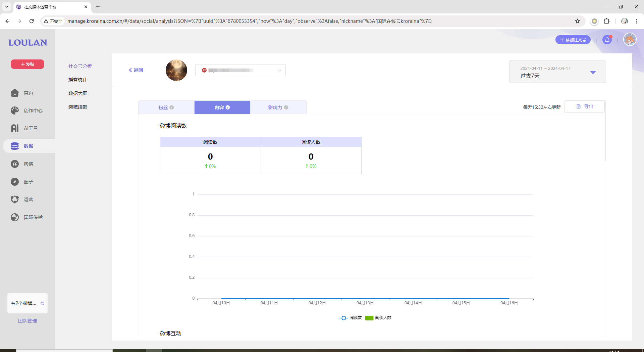Switch to 内容 tab

[222, 107]
